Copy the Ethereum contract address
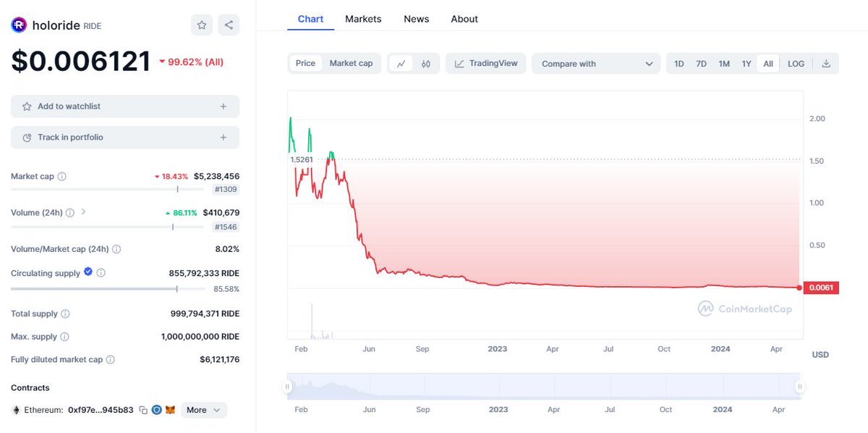The height and width of the screenshot is (433, 868). click(143, 410)
